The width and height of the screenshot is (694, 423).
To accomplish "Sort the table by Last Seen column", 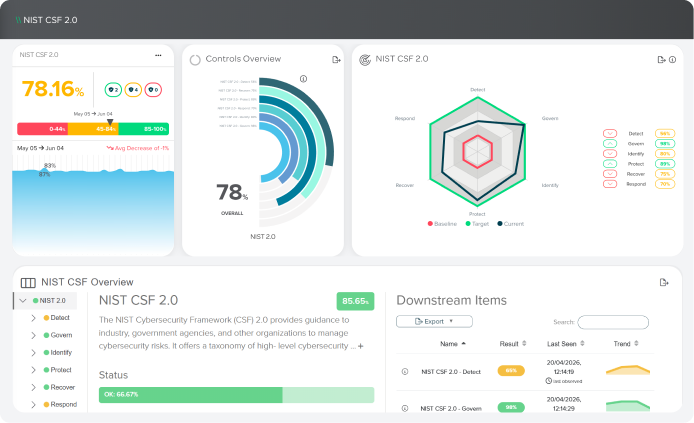I will (566, 344).
